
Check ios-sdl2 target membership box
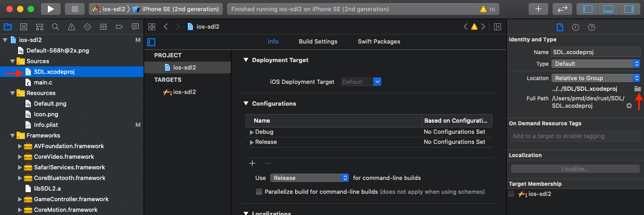coord(512,194)
